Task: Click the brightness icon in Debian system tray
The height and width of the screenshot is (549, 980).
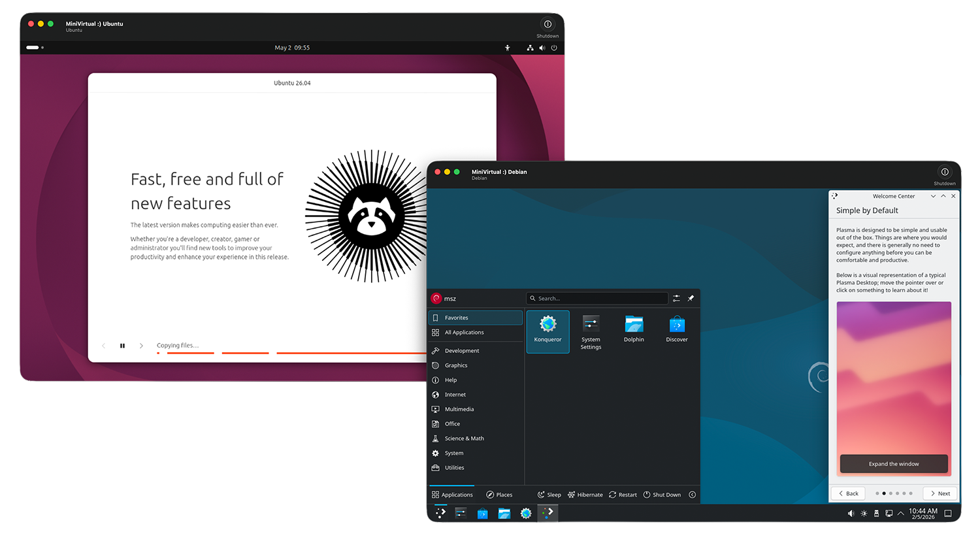Action: click(x=864, y=514)
